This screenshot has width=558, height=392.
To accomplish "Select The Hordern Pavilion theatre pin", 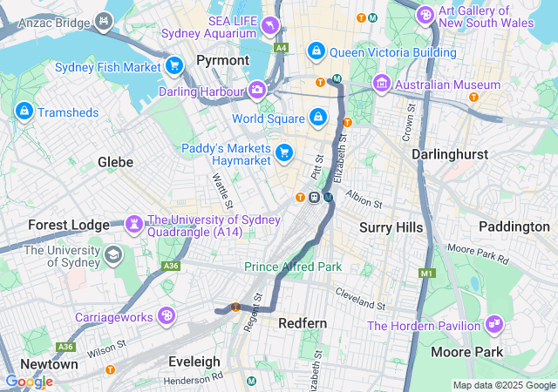I will [x=494, y=324].
